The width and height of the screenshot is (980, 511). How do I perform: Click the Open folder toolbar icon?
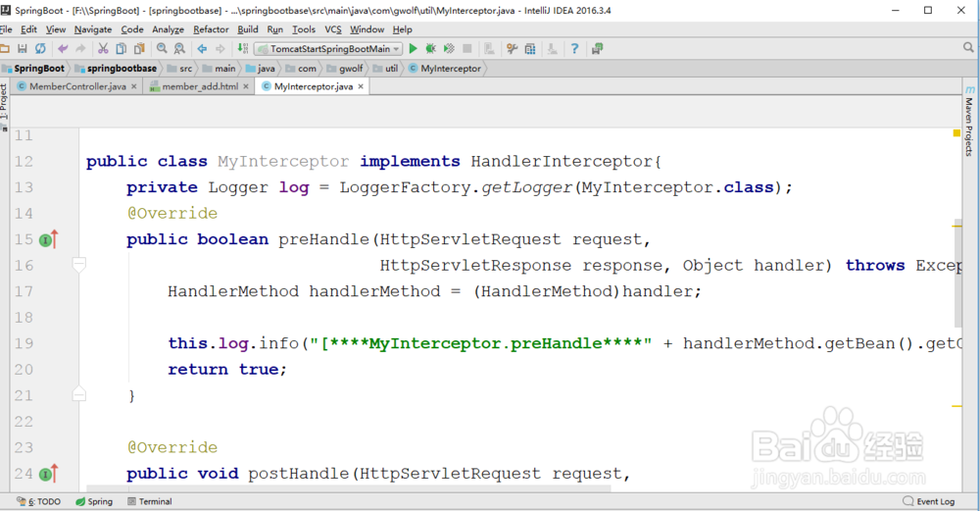[x=4, y=49]
